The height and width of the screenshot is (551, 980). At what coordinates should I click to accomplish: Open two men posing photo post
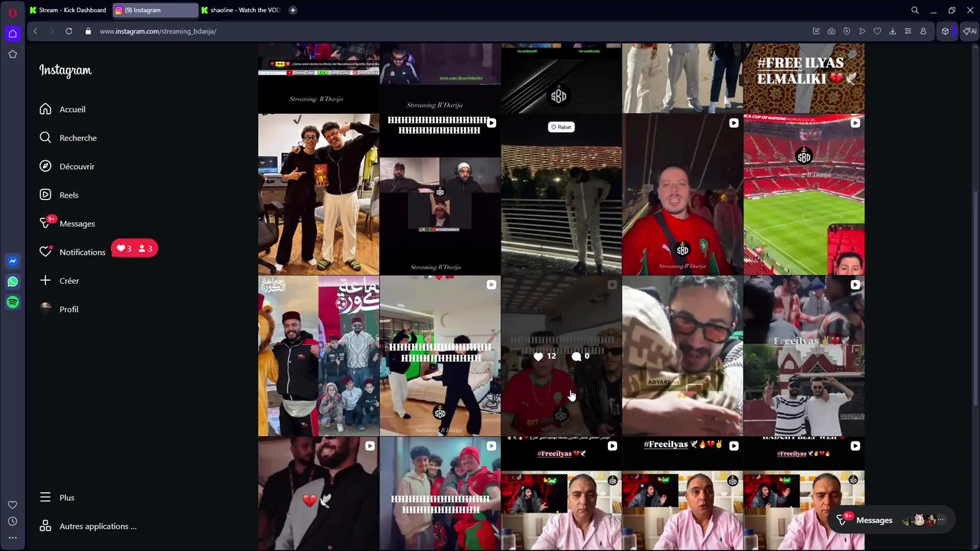pos(318,194)
